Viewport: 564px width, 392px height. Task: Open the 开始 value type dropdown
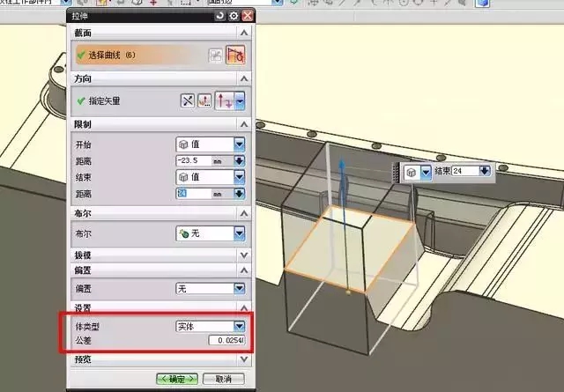point(239,144)
